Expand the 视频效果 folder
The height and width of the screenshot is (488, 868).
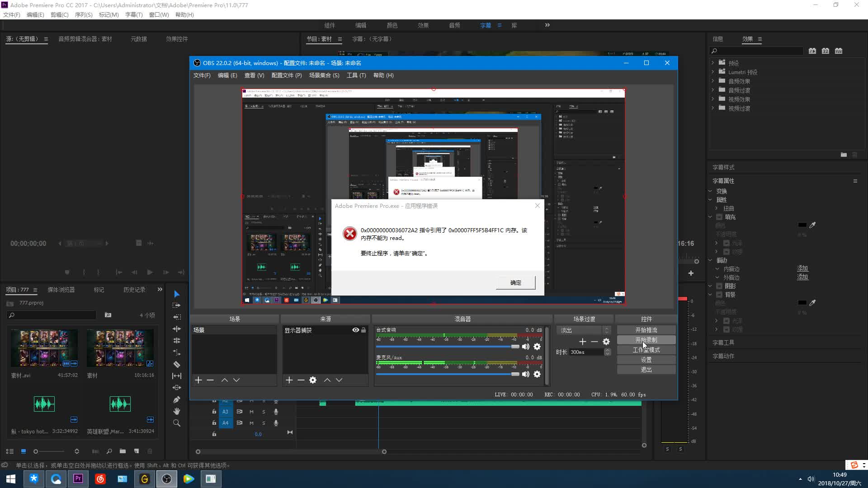tap(713, 99)
